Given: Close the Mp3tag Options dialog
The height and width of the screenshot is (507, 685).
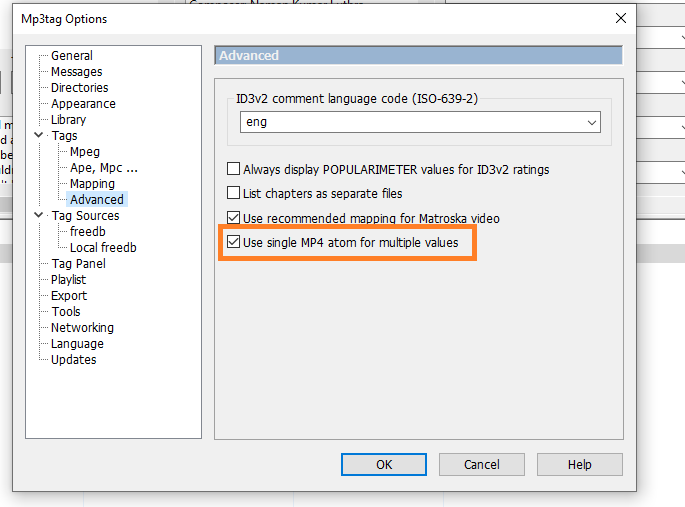Looking at the screenshot, I should (x=620, y=18).
